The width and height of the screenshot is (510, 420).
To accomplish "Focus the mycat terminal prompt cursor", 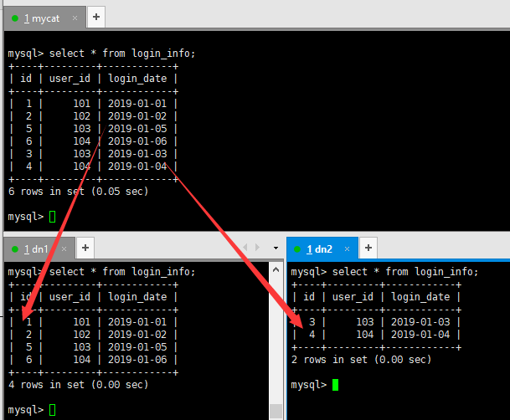I will tap(52, 217).
